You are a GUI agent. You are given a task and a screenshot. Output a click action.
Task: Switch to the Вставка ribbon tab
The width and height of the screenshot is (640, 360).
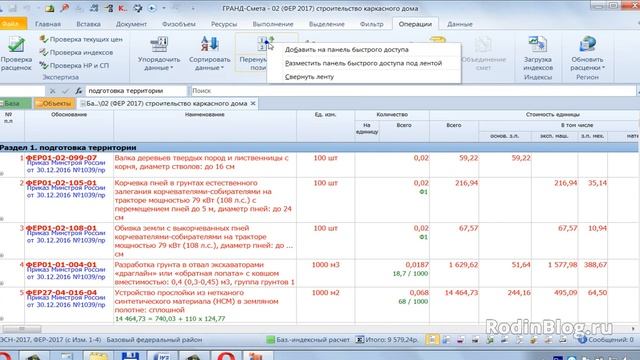(88, 24)
